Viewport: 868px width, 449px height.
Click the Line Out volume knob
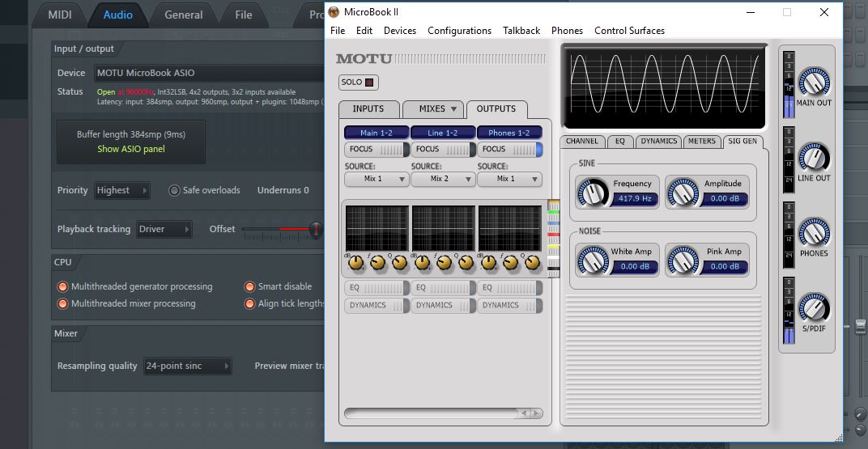813,157
